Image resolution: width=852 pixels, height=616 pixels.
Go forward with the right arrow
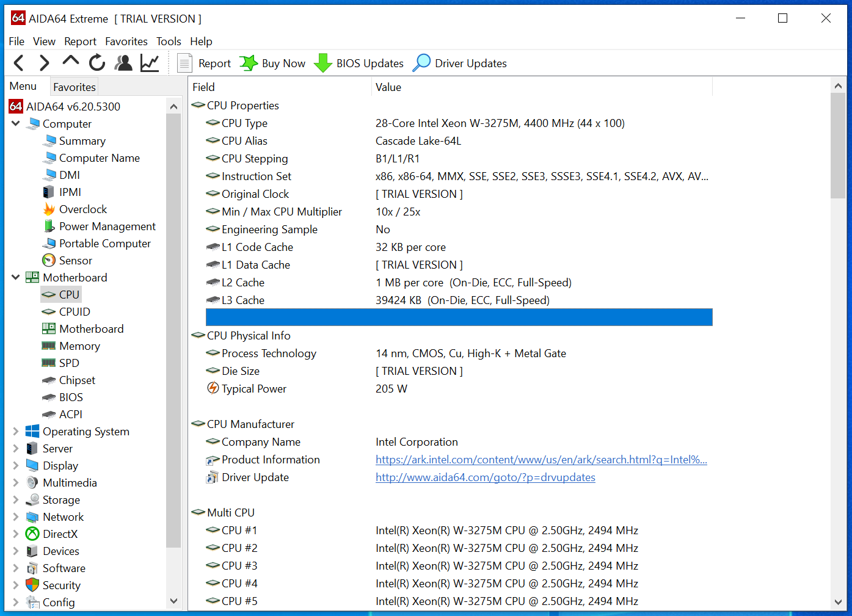[x=44, y=63]
